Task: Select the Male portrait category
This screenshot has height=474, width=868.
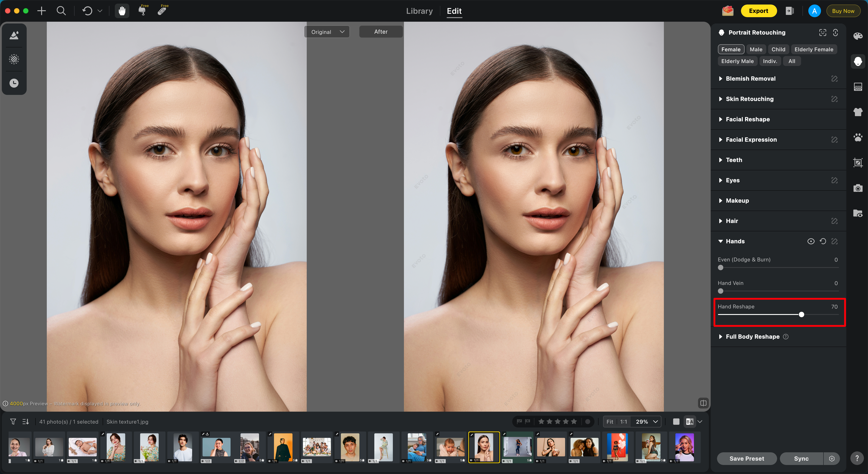Action: coord(756,49)
